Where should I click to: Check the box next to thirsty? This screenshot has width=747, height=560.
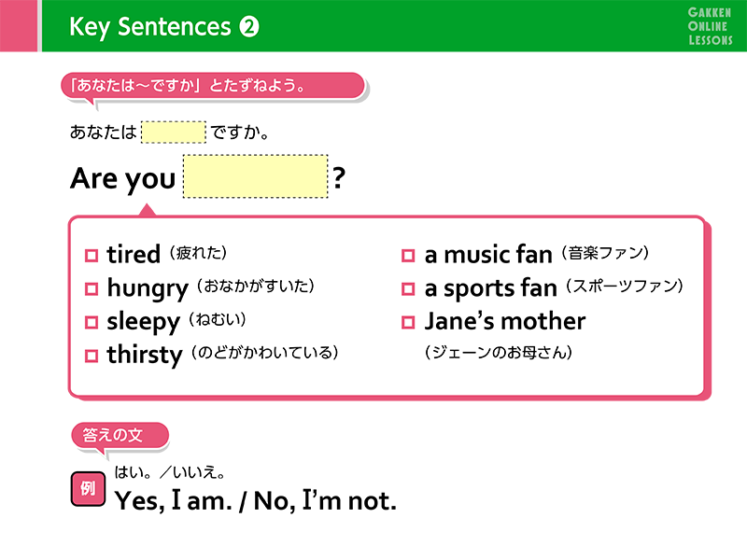pyautogui.click(x=91, y=356)
